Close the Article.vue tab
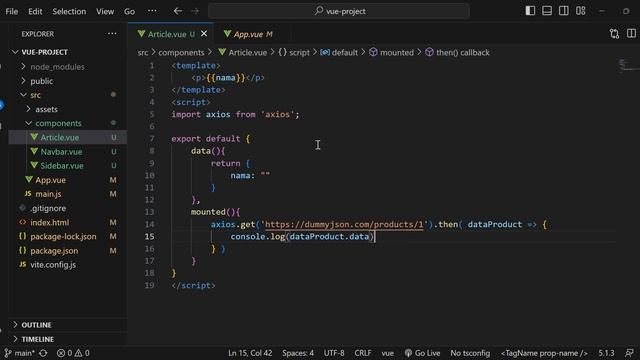Viewport: 640px width, 360px height. [x=204, y=34]
